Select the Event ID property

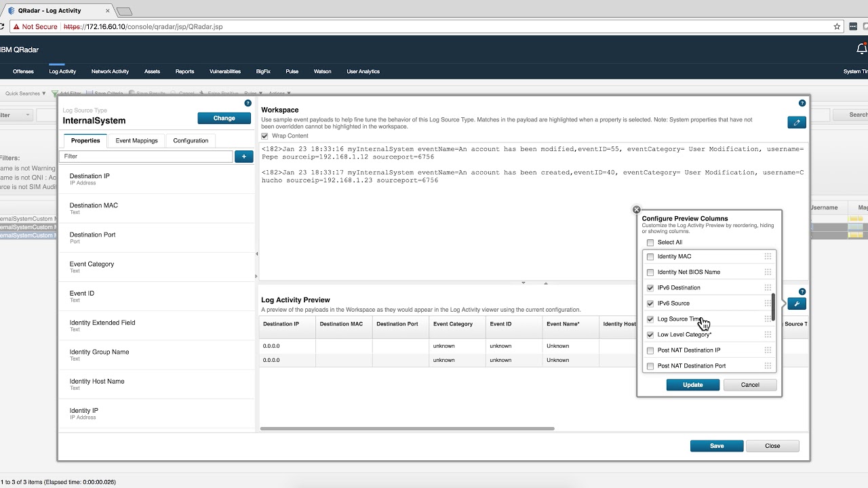click(x=156, y=296)
